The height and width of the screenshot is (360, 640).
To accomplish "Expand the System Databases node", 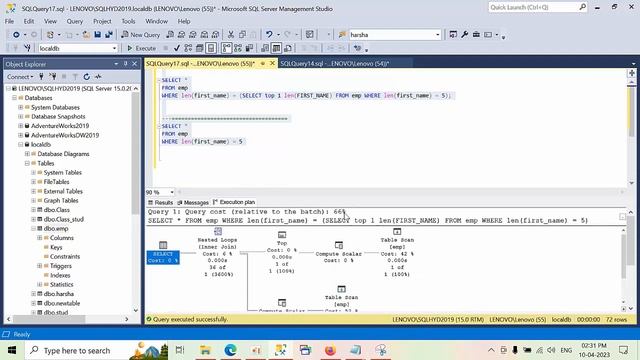I will pyautogui.click(x=20, y=107).
